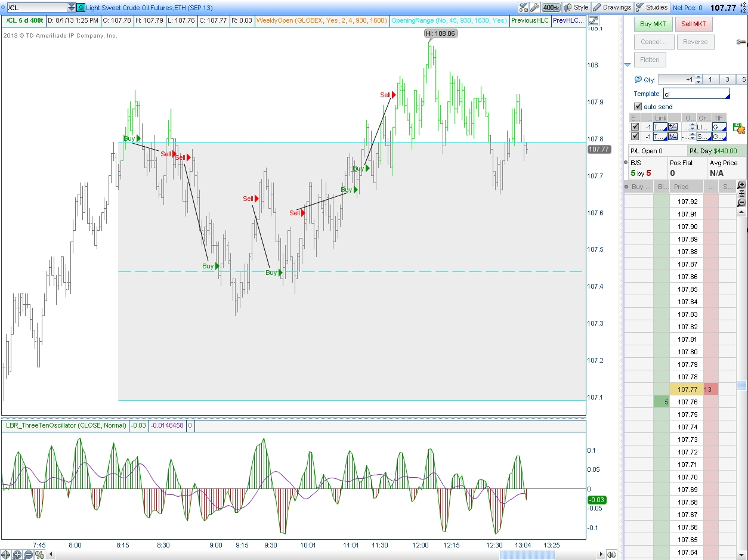The width and height of the screenshot is (748, 560).
Task: Open the /CL symbol dropdown arrow
Action: point(72,8)
